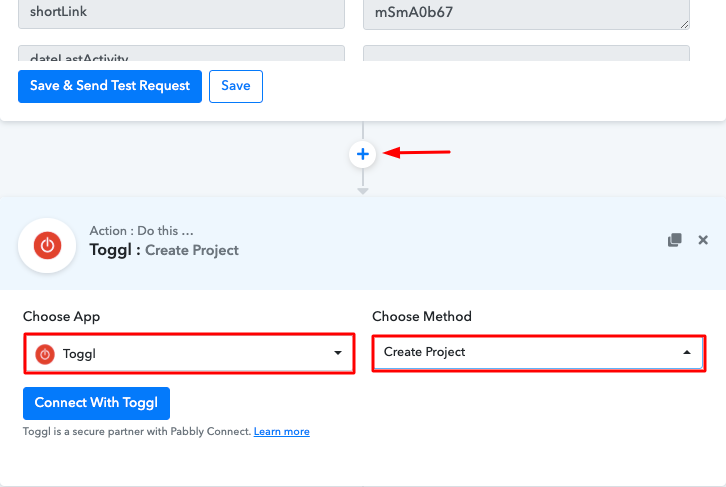Add a new step with the plus icon
Screen dimensions: 726x487
[x=363, y=154]
